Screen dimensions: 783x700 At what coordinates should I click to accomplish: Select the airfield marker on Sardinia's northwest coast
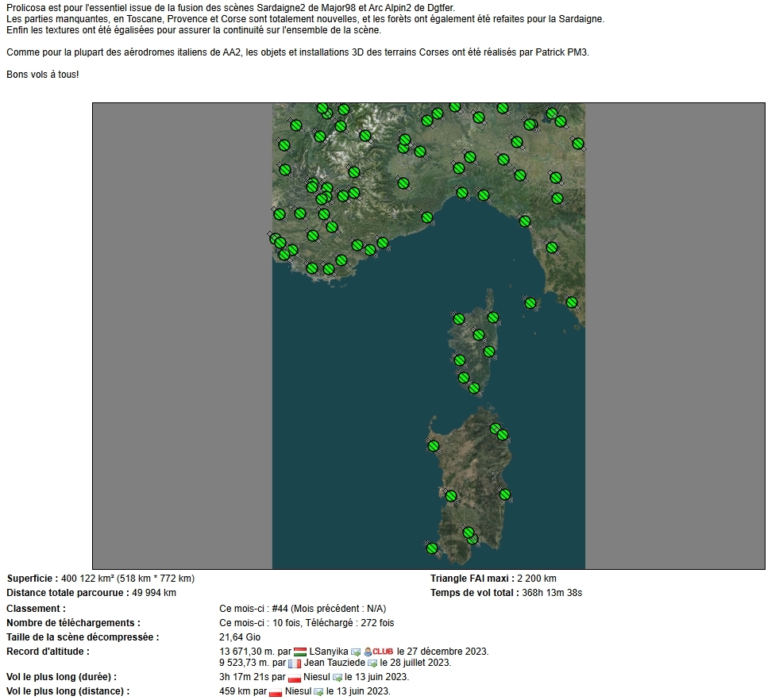(x=434, y=446)
